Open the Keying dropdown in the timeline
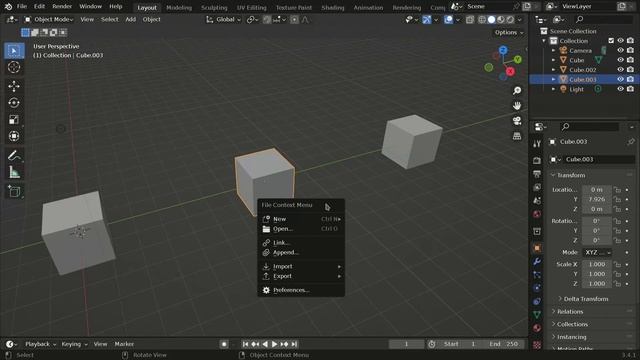640x360 pixels. [x=74, y=344]
